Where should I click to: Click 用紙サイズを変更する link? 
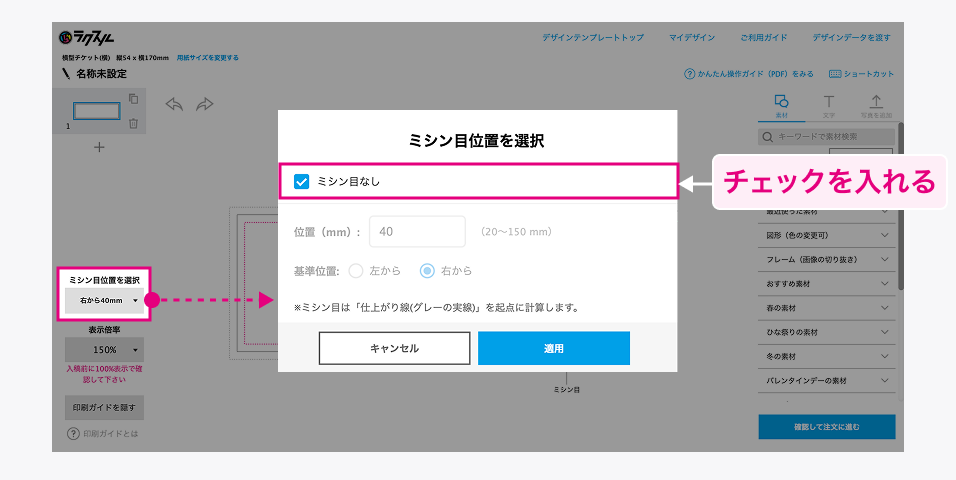coord(208,58)
